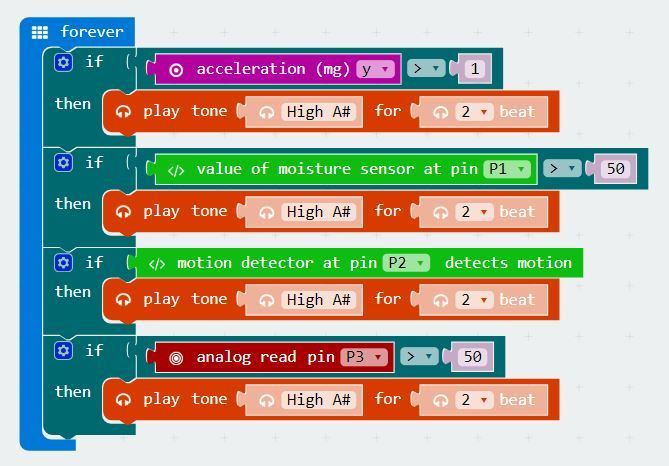The width and height of the screenshot is (669, 466).
Task: Open the moisture sensor pin P1 dropdown
Action: click(507, 169)
